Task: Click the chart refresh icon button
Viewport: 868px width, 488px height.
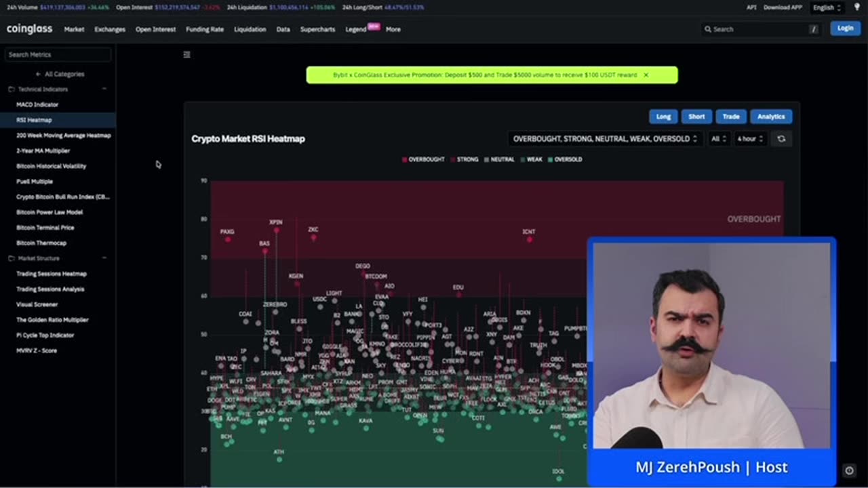Action: [781, 139]
